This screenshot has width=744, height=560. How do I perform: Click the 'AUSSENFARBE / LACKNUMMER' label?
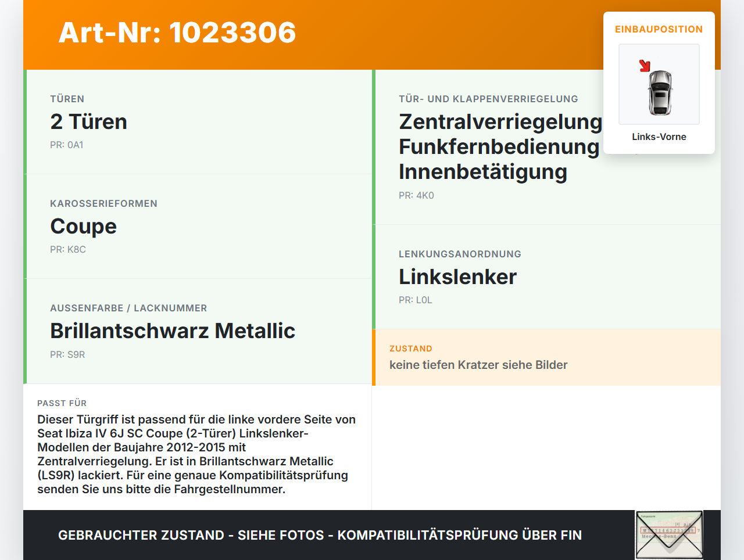[x=128, y=308]
